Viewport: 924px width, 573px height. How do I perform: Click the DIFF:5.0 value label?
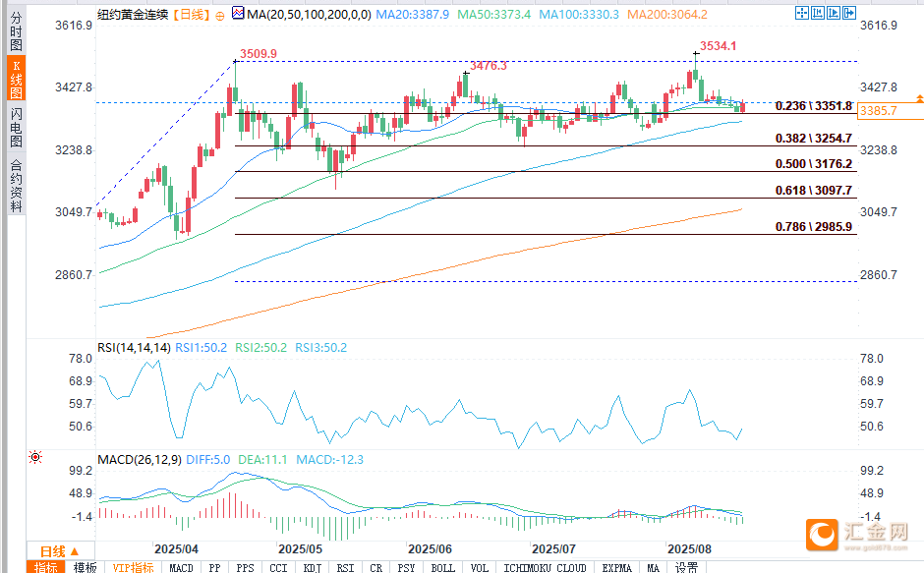(207, 460)
